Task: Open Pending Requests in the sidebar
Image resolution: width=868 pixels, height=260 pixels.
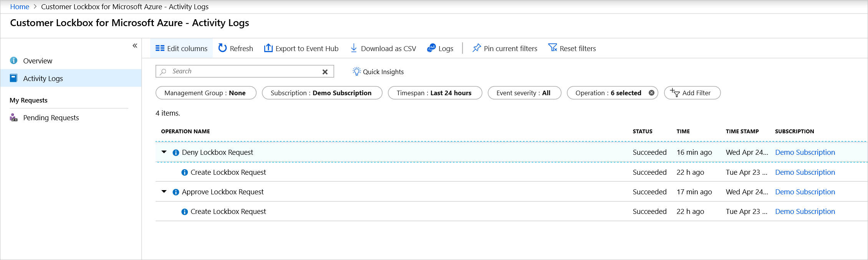Action: click(x=51, y=118)
